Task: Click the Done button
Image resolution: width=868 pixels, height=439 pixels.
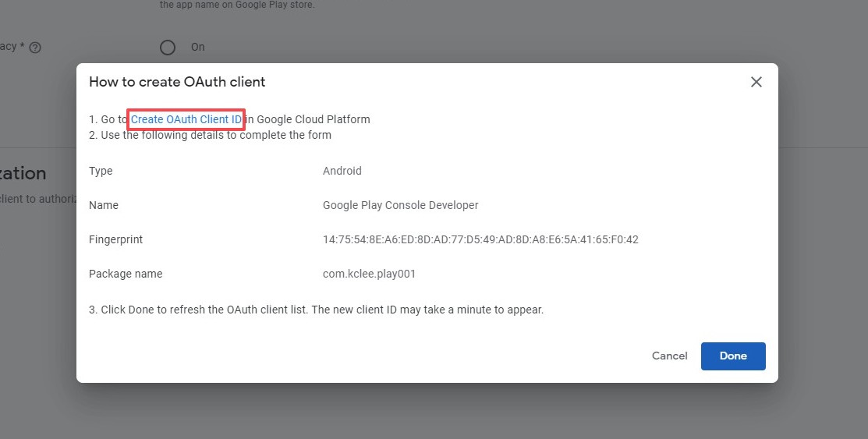Action: pyautogui.click(x=733, y=356)
